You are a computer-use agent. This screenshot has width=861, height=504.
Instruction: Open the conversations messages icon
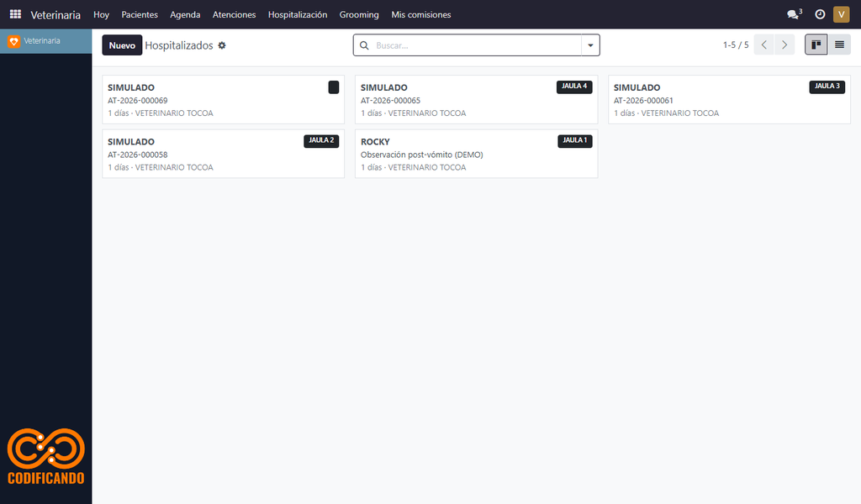coord(794,14)
